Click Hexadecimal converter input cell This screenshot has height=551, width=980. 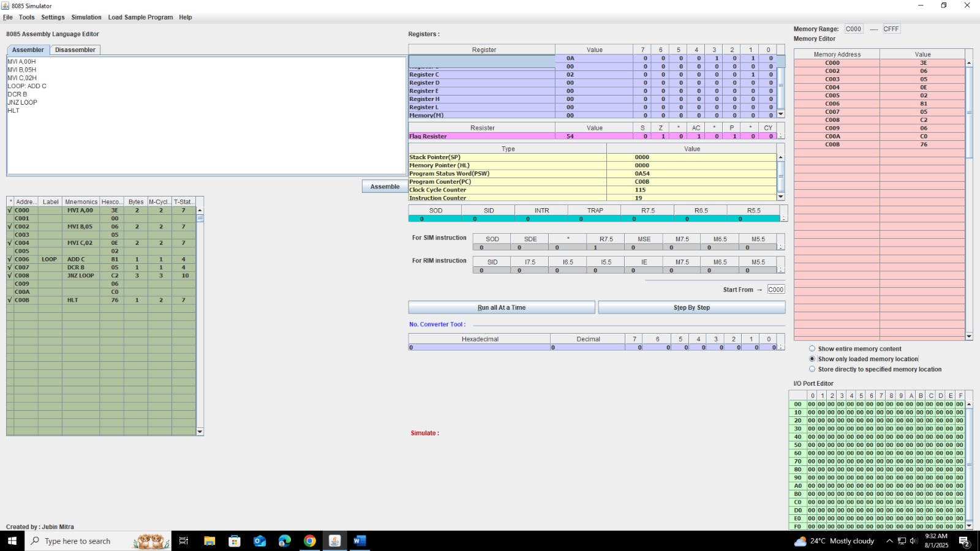tap(480, 347)
